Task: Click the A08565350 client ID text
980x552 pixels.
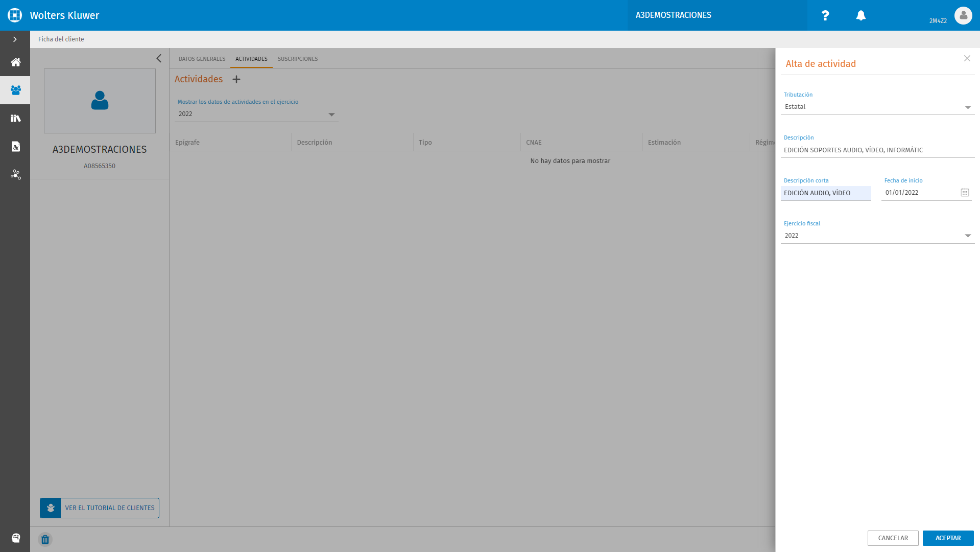Action: coord(100,166)
